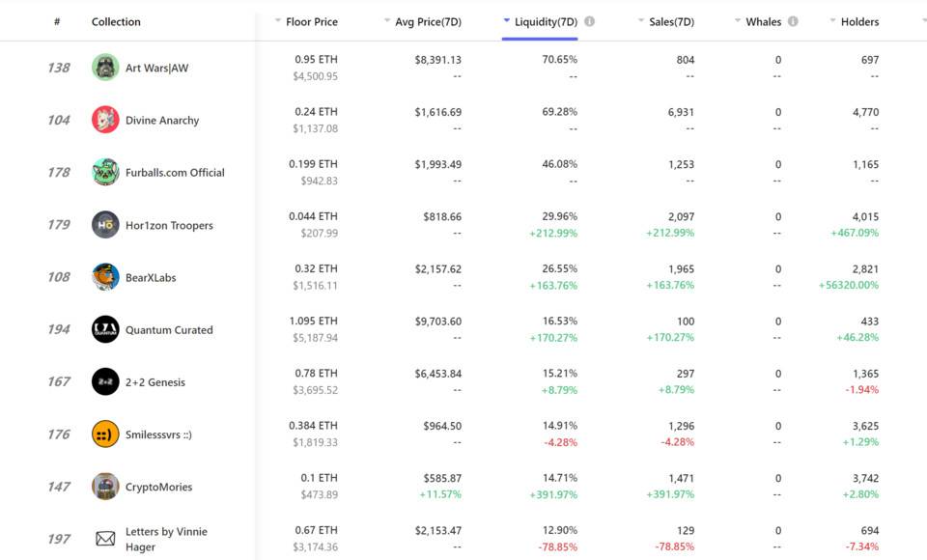The image size is (927, 560).
Task: Open the BearXLabs bear avatar
Action: [105, 277]
